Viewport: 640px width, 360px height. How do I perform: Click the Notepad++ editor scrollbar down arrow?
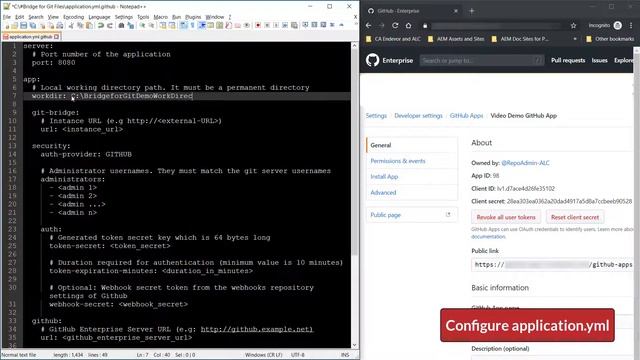click(354, 345)
